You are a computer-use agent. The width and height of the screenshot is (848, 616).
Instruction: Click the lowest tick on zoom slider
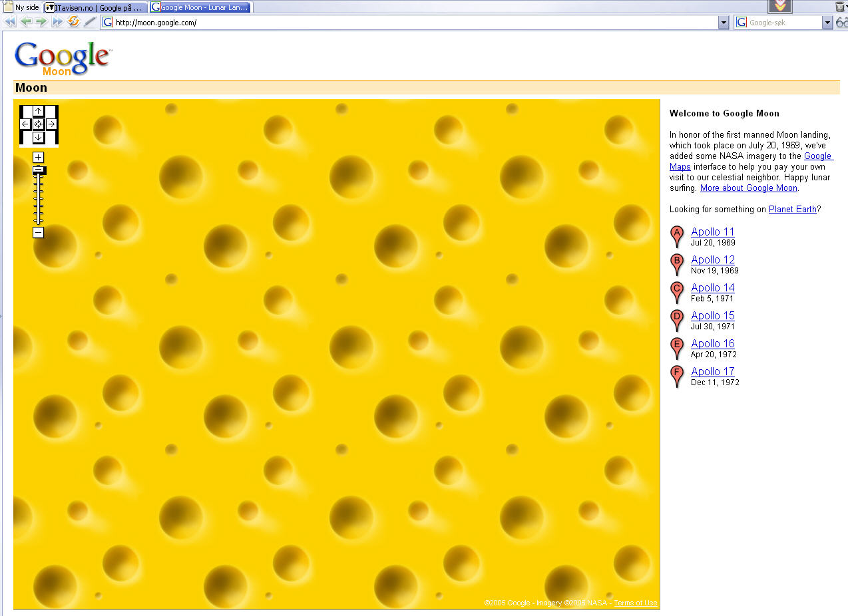(39, 221)
